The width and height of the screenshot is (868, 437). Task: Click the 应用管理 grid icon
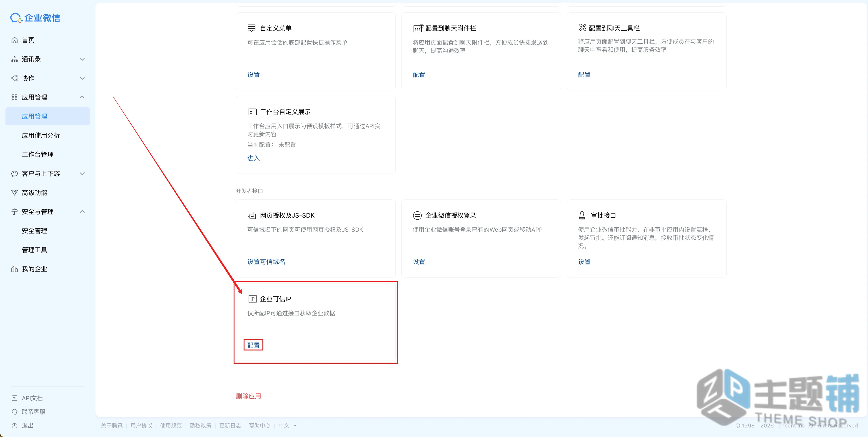coord(15,97)
